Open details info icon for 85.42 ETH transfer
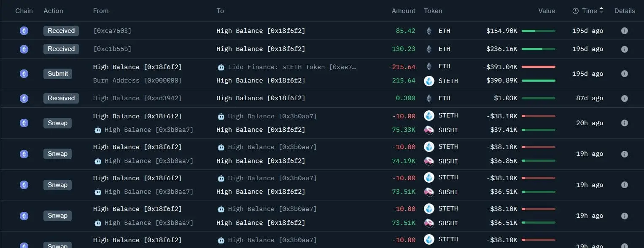644x248 pixels. [x=625, y=31]
